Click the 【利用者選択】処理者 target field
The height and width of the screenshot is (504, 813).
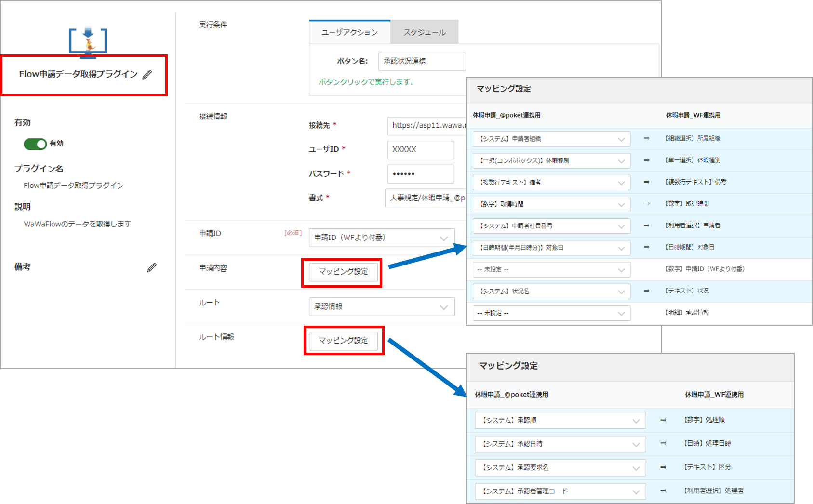pyautogui.click(x=713, y=491)
